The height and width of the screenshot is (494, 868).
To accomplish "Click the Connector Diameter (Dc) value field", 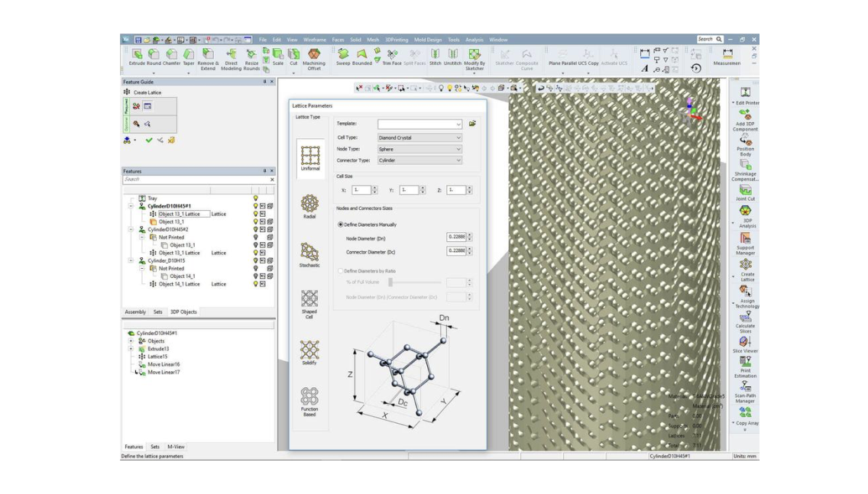I will 456,250.
